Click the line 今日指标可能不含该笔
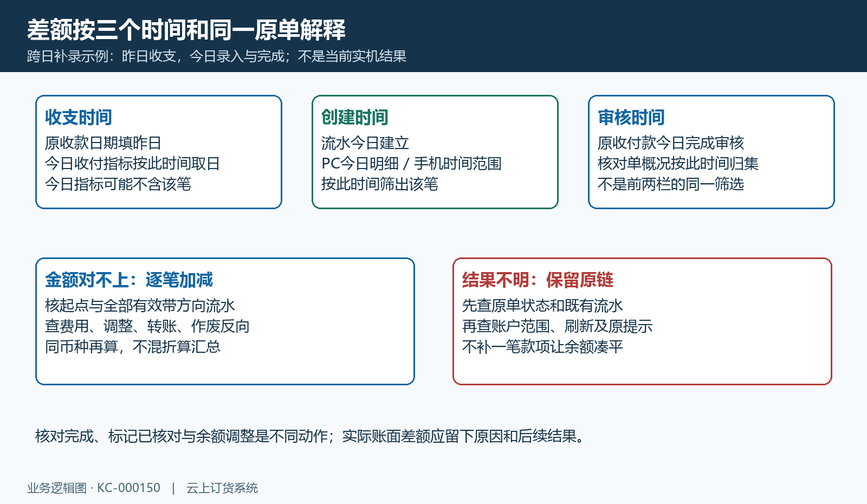This screenshot has height=504, width=867. point(118,184)
